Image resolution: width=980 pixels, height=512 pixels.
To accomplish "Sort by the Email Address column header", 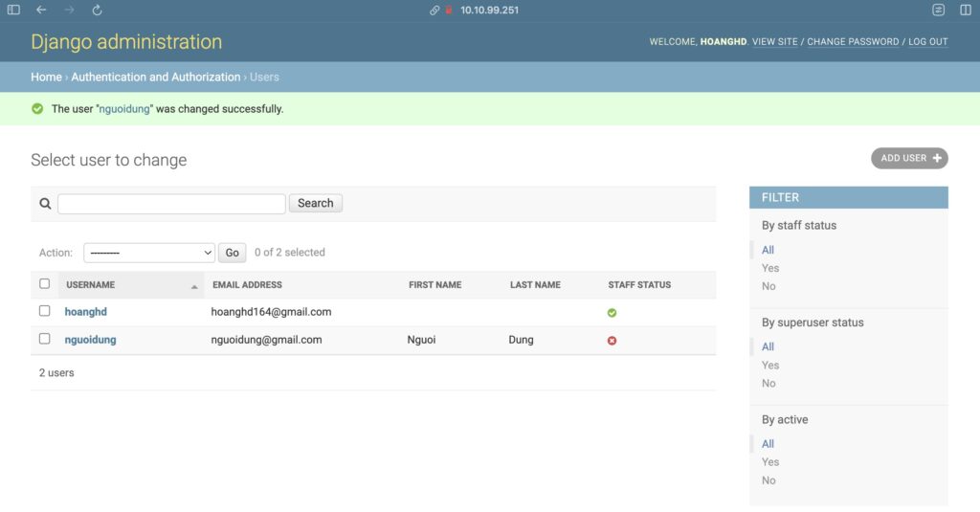I will coord(248,285).
